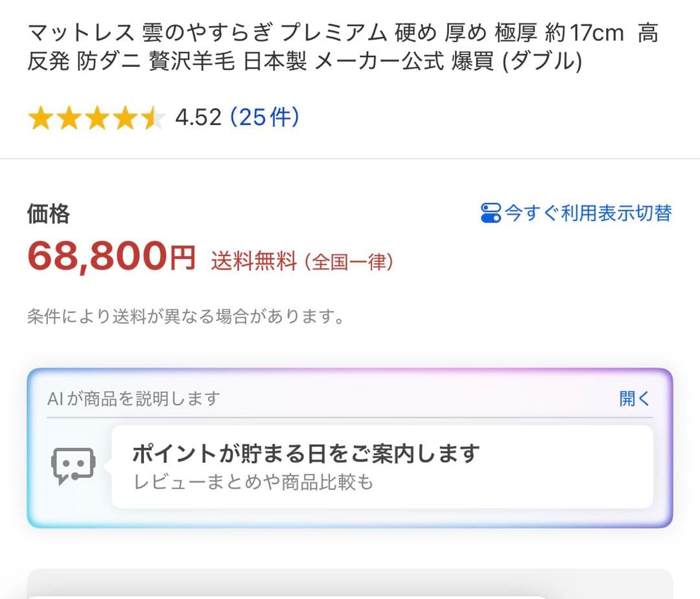Click the toggle-switch icon beside 今すぐ利用表示切替
The width and height of the screenshot is (700, 599).
(493, 213)
